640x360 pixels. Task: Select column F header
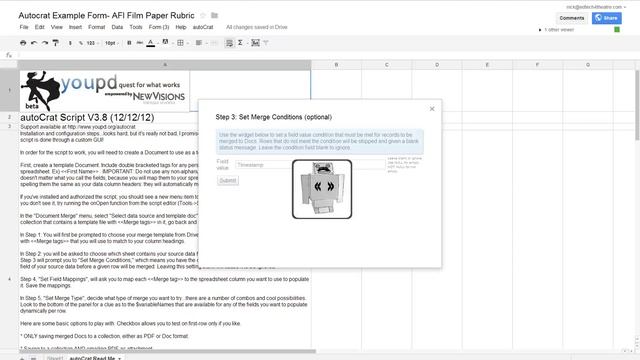point(538,64)
